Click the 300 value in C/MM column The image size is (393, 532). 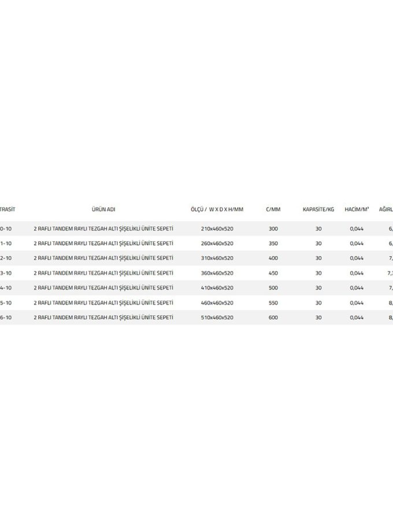(273, 228)
